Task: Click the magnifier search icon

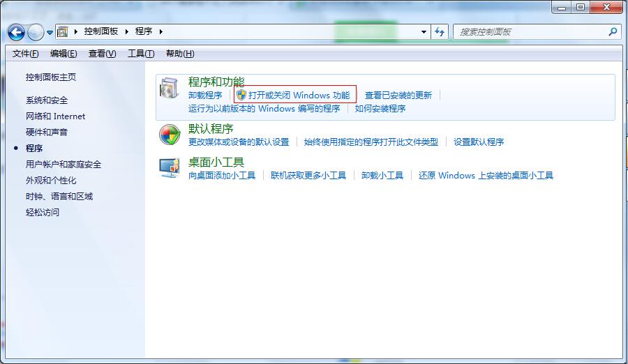Action: [x=613, y=31]
